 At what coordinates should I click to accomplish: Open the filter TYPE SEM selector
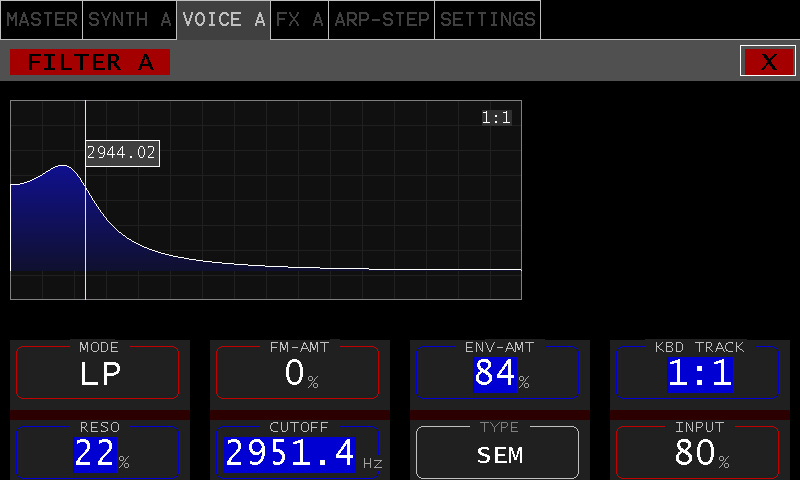[x=497, y=452]
